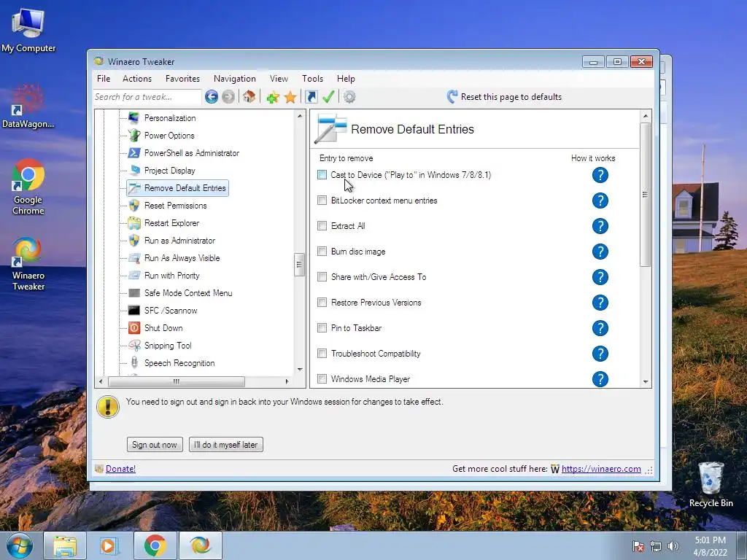The width and height of the screenshot is (747, 560).
Task: Open the File menu
Action: [104, 79]
